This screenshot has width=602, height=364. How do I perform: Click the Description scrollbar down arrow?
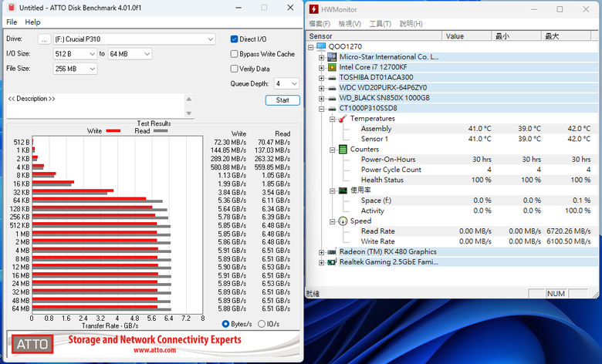point(189,113)
